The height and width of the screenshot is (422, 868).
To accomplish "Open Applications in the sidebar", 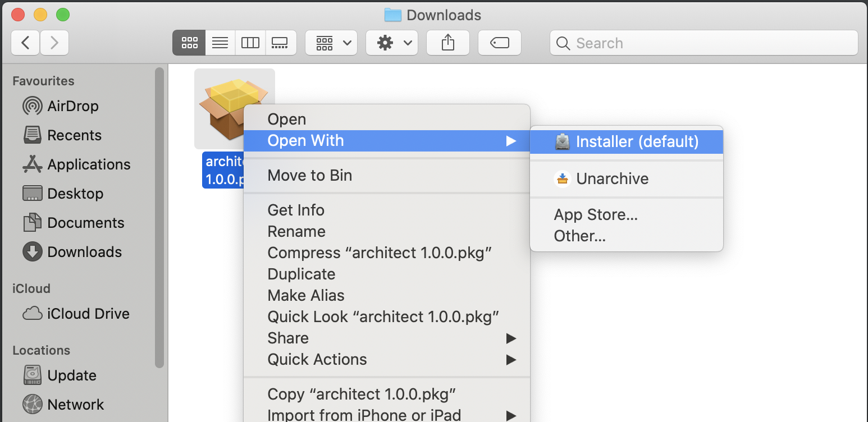I will [x=76, y=164].
